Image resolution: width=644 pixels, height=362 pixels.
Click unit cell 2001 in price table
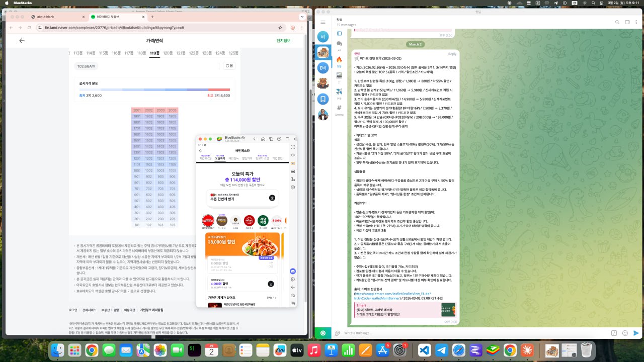pos(137,110)
